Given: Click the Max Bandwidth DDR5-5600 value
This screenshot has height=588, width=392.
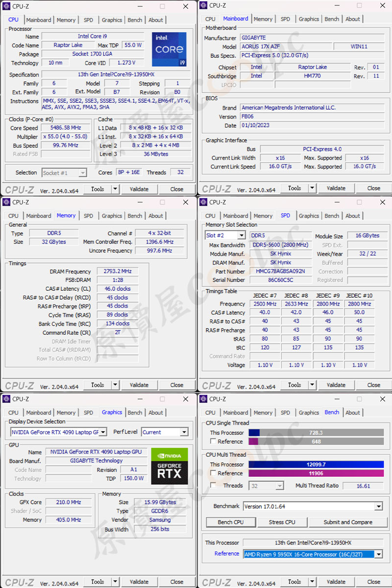Looking at the screenshot, I should 281,245.
